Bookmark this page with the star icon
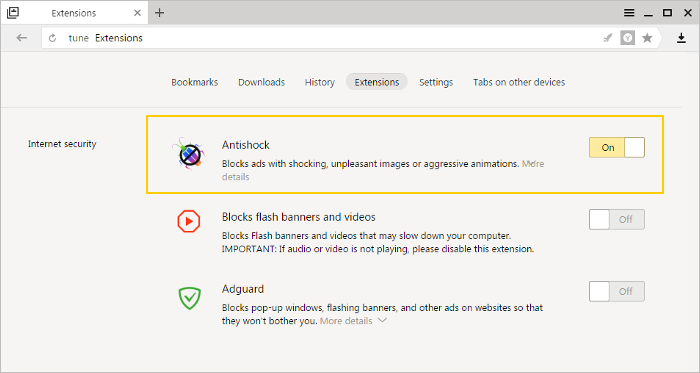 pyautogui.click(x=647, y=38)
